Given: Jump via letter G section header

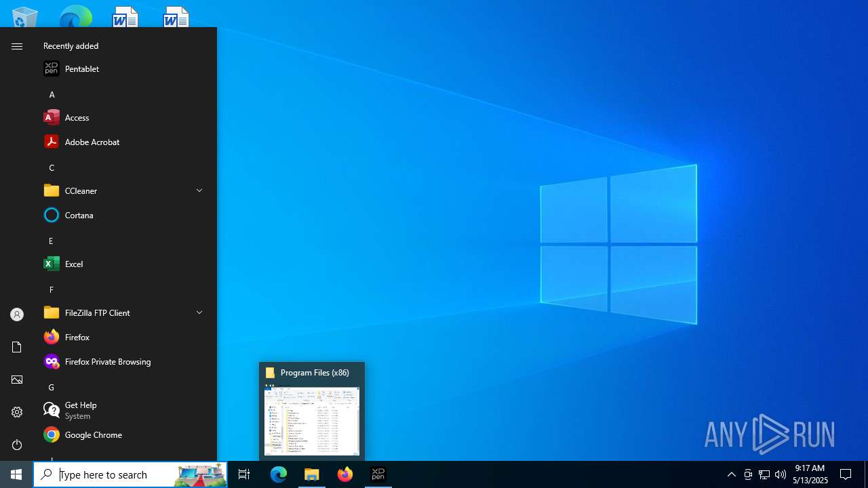Looking at the screenshot, I should point(51,387).
